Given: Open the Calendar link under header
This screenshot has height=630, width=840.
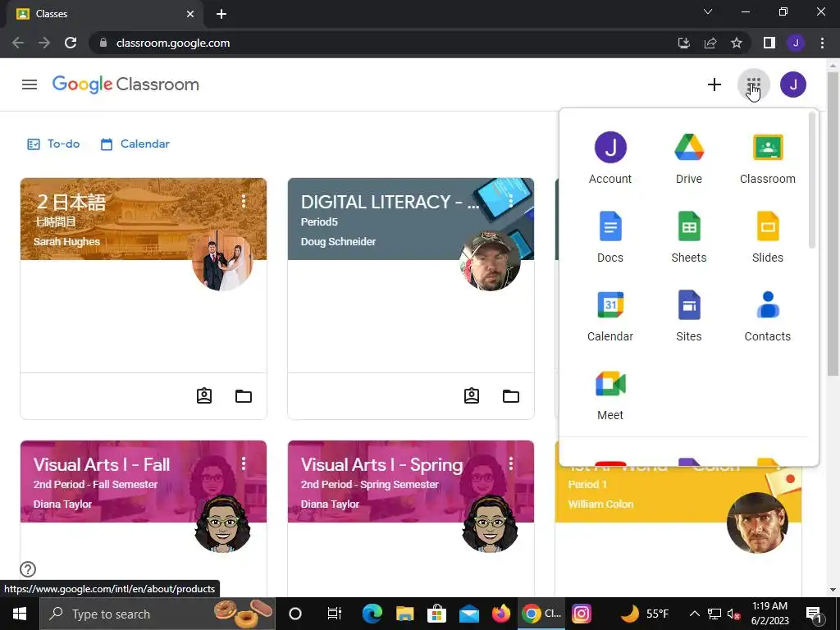Looking at the screenshot, I should coord(135,144).
